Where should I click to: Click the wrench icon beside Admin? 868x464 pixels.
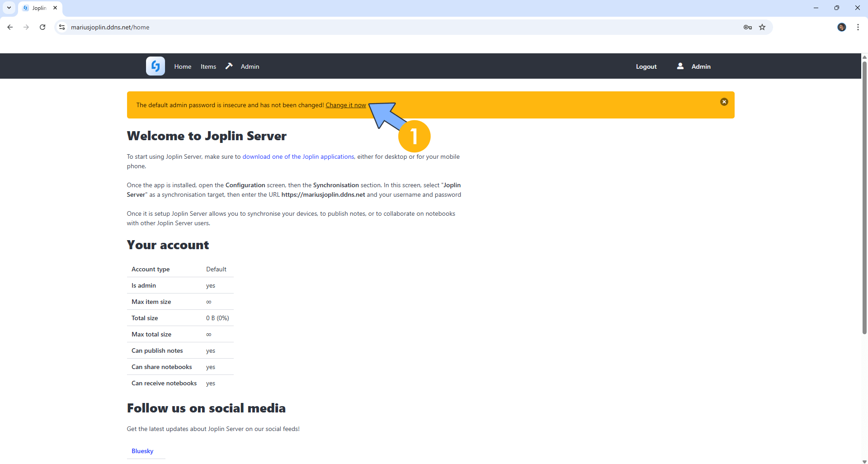tap(229, 66)
